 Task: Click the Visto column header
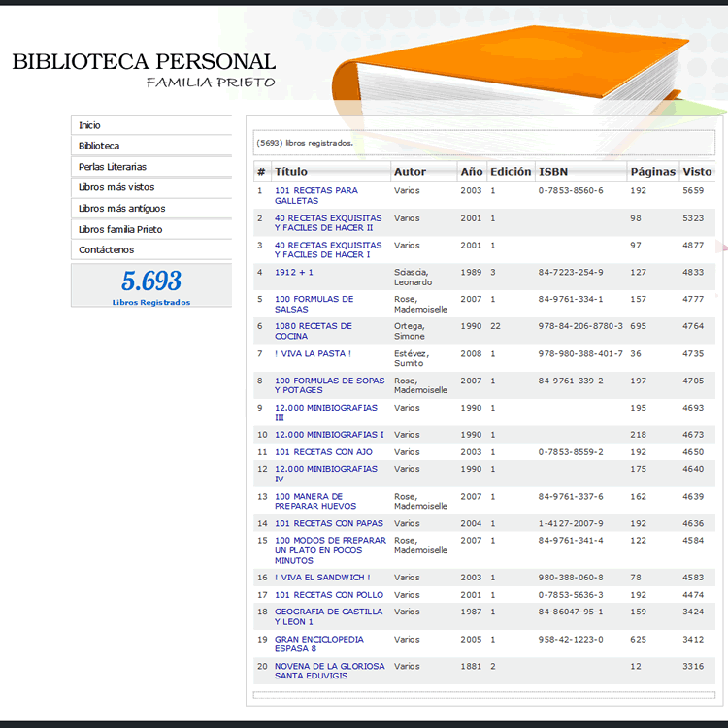[697, 172]
